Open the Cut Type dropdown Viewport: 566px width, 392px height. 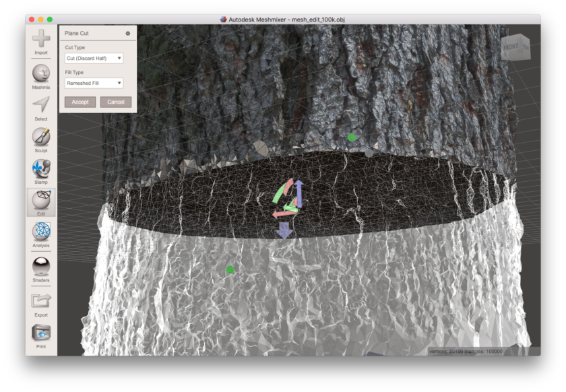pos(95,57)
